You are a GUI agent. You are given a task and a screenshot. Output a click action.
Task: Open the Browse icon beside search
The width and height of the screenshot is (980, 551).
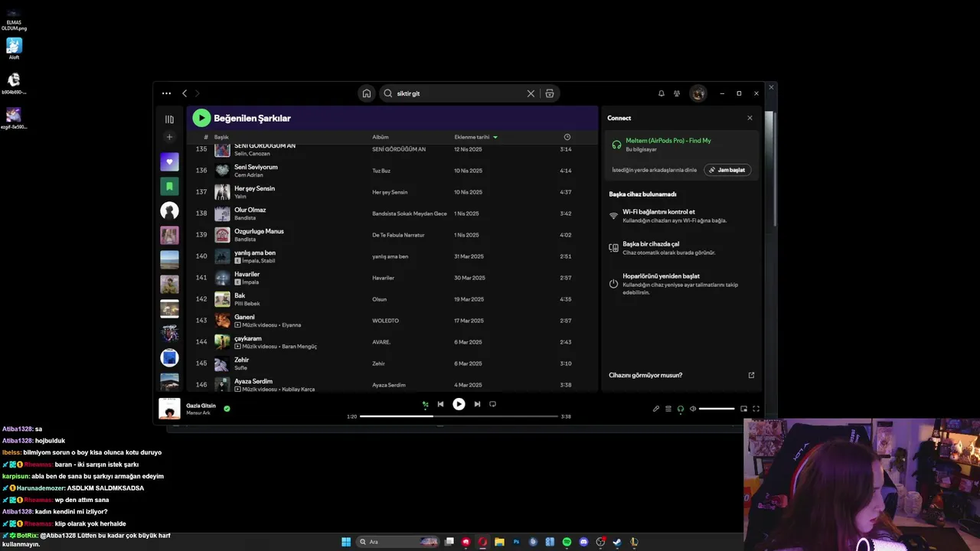point(550,93)
